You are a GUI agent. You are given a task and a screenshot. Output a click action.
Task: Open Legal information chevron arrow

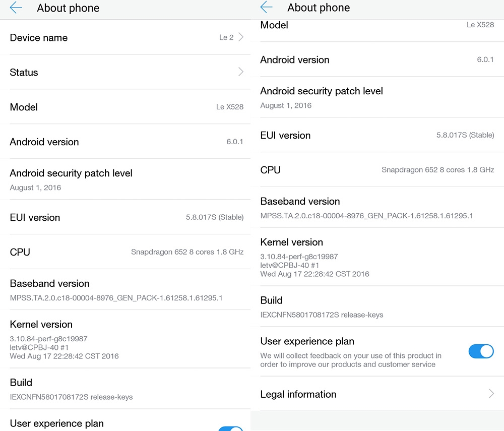[491, 394]
